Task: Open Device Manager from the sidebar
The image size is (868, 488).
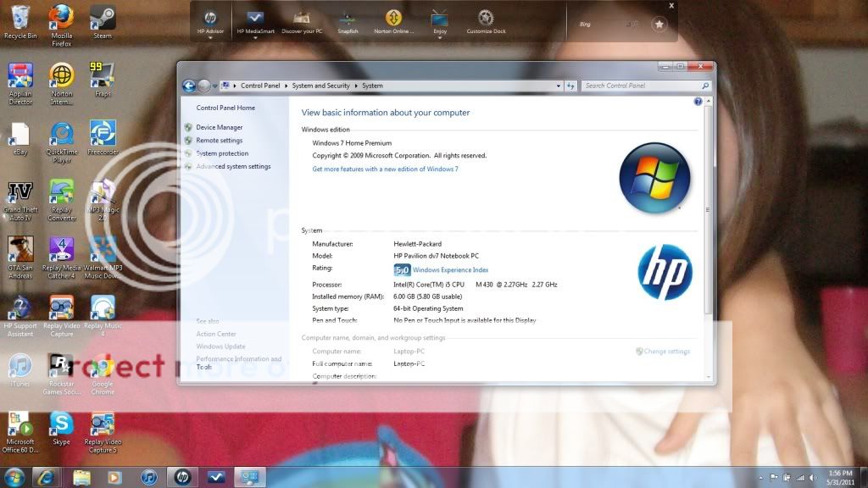Action: click(x=219, y=127)
